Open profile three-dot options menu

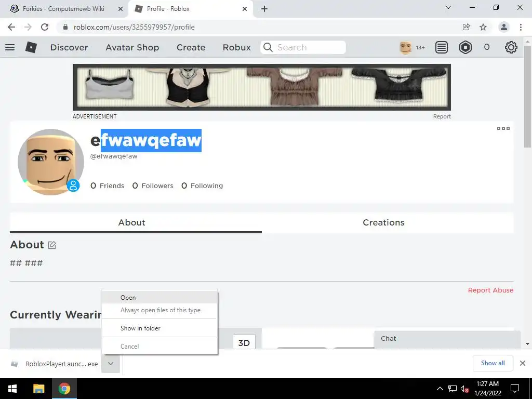pos(503,128)
